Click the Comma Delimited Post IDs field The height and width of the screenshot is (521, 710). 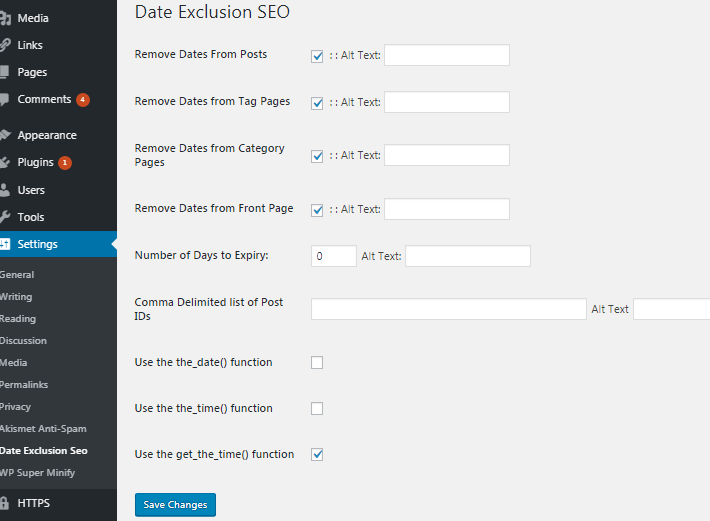click(449, 309)
